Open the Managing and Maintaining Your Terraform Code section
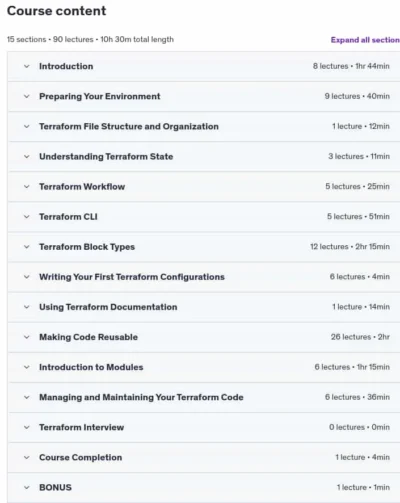This screenshot has width=400, height=503. 141,397
